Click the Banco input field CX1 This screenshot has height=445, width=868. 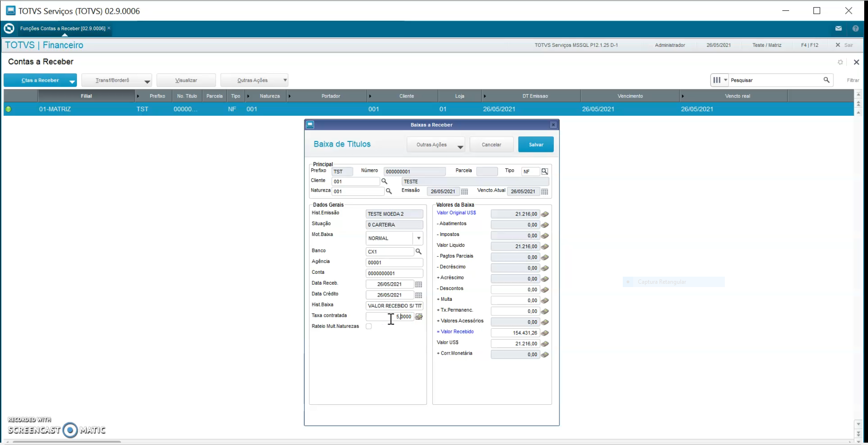[x=390, y=252]
